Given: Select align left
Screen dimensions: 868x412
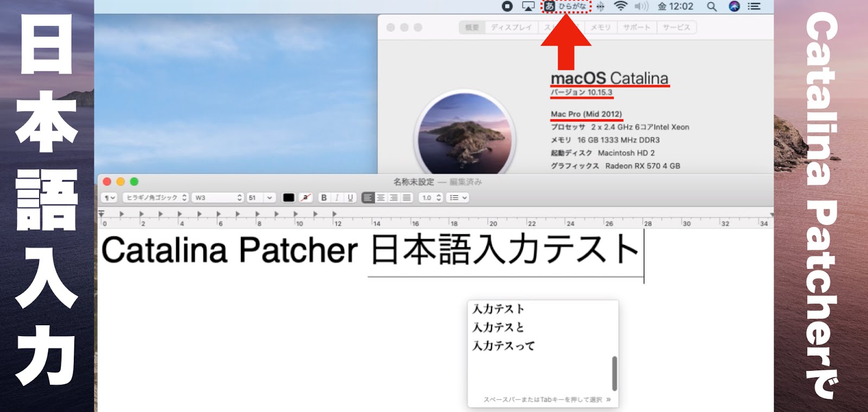Looking at the screenshot, I should [368, 198].
